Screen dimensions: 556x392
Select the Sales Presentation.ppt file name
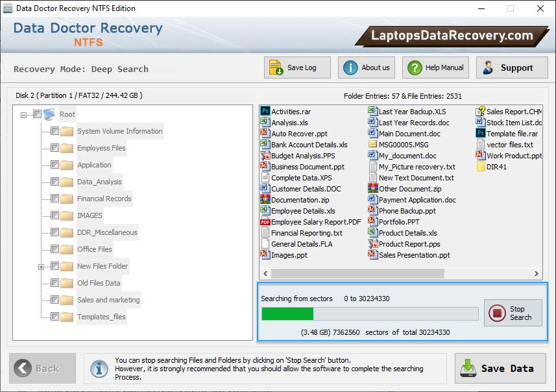click(415, 255)
